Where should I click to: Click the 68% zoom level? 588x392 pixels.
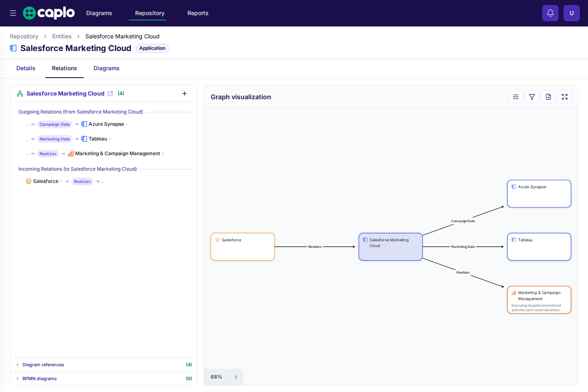tap(216, 377)
